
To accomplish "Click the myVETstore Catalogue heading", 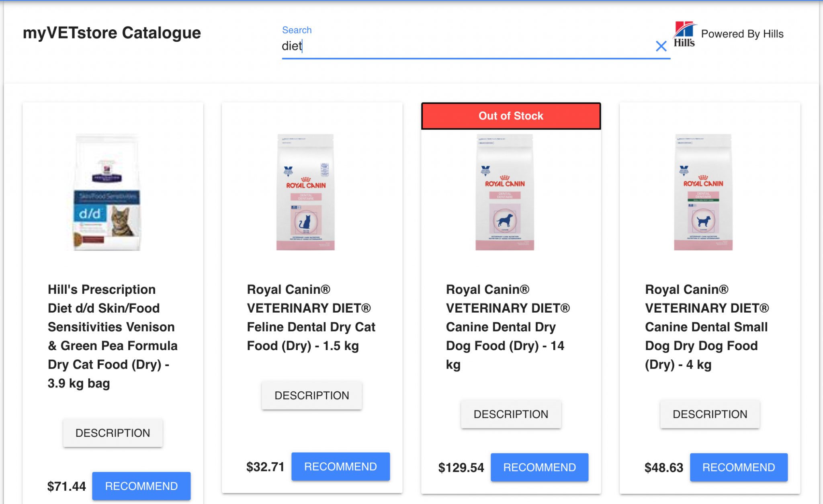I will pyautogui.click(x=111, y=33).
